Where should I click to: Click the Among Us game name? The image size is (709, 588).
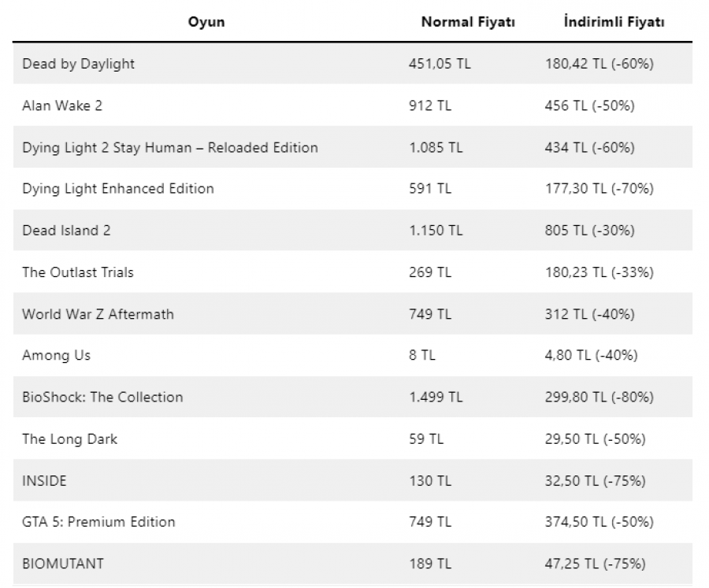coord(56,356)
